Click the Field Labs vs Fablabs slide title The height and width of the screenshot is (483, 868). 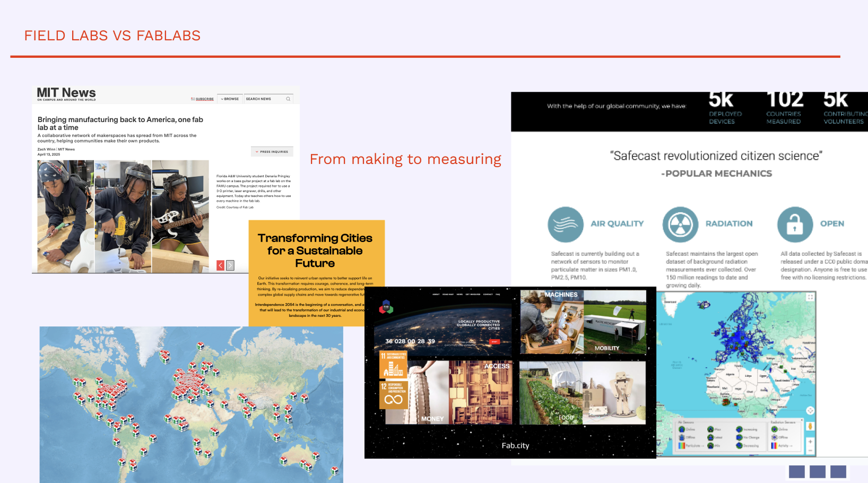(x=112, y=36)
